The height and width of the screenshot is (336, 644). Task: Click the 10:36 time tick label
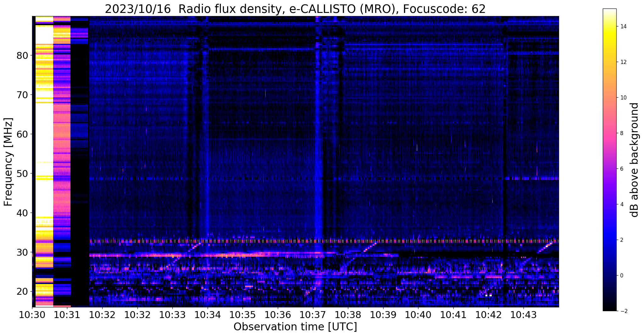[x=278, y=315]
